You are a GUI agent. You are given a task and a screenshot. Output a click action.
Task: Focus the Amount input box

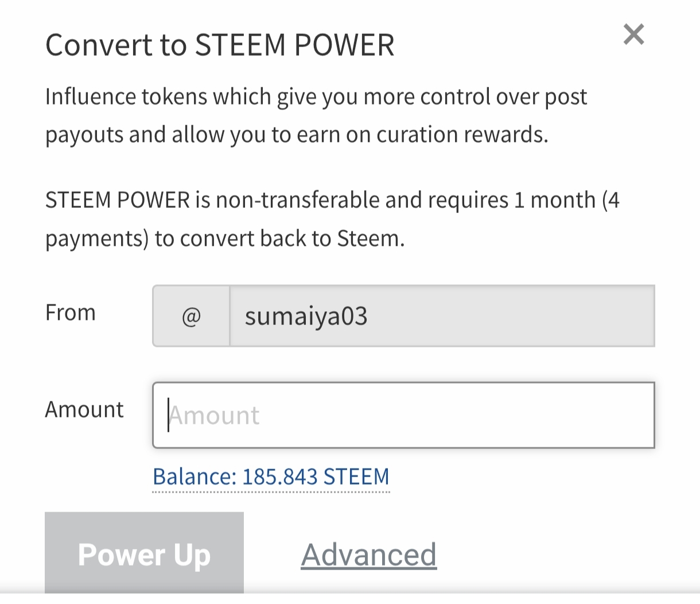pyautogui.click(x=403, y=415)
